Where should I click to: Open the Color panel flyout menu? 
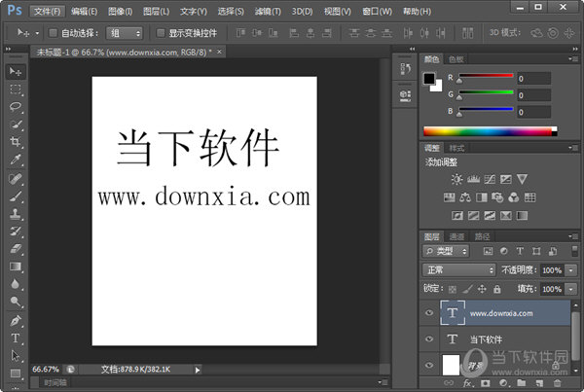click(573, 58)
